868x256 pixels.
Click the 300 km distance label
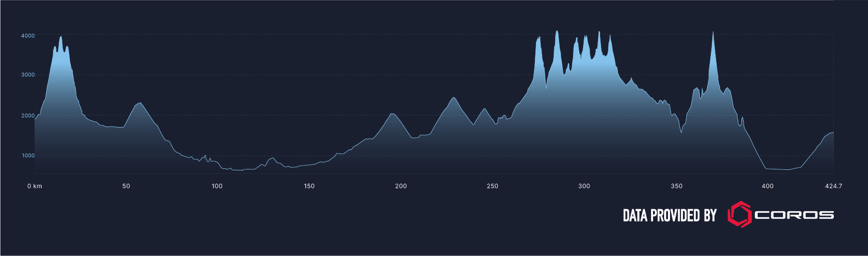pyautogui.click(x=584, y=186)
